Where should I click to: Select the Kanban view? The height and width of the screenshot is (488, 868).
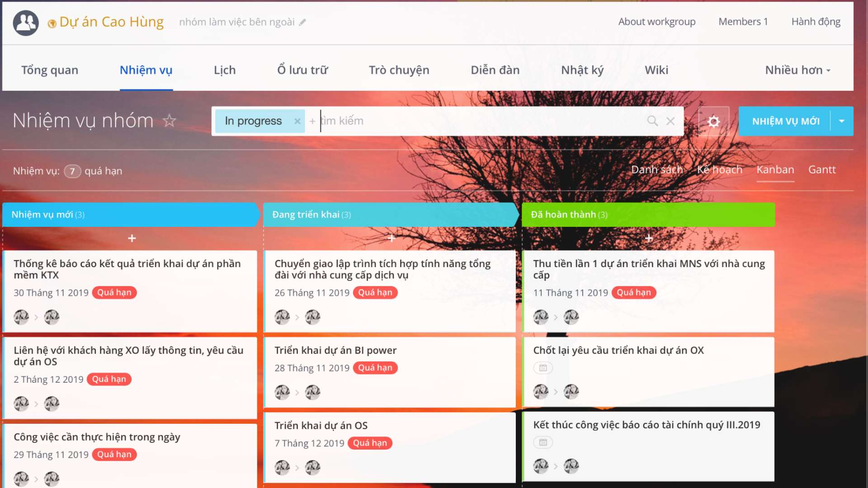tap(775, 169)
